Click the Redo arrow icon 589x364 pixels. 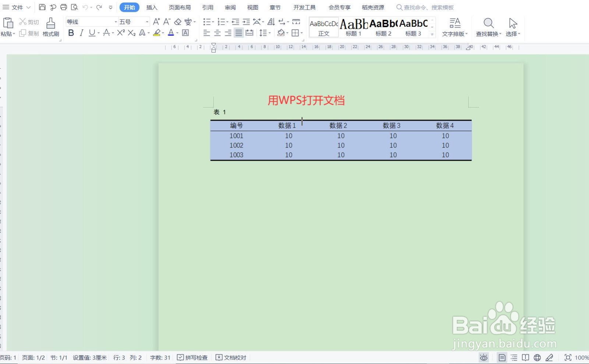99,7
